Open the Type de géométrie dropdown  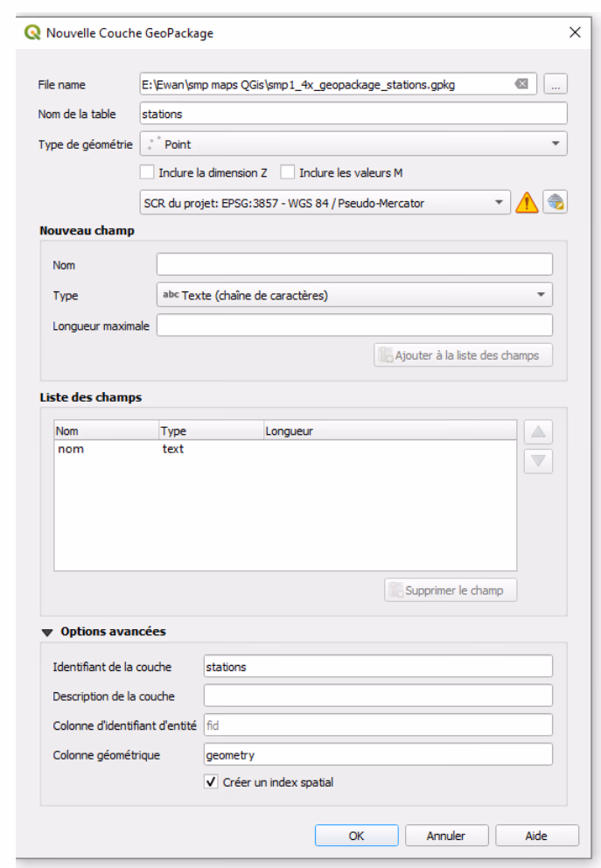353,143
